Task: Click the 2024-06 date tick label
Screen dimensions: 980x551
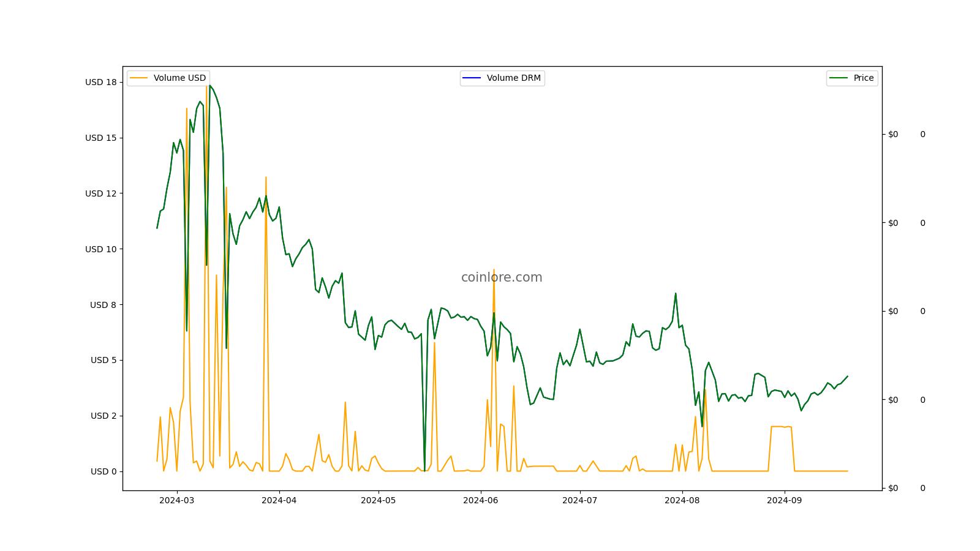Action: click(x=481, y=500)
